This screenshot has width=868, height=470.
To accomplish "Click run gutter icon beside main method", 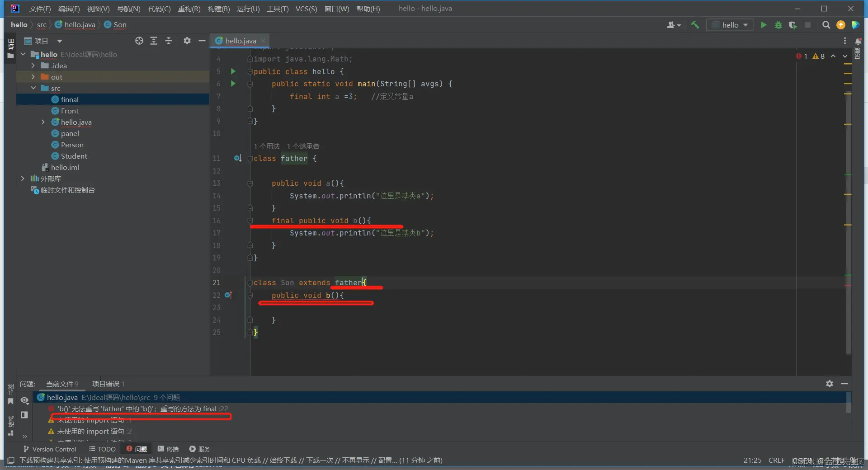I will tap(233, 84).
